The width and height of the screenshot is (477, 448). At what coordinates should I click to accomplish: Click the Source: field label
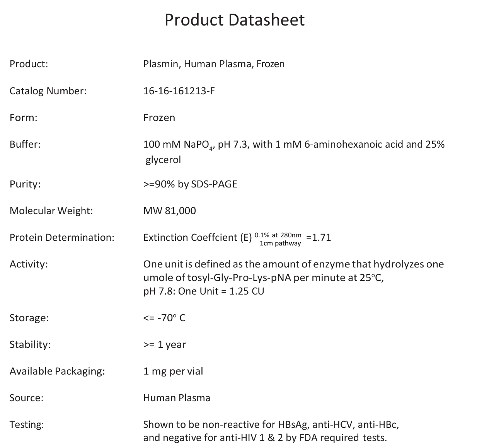26,398
